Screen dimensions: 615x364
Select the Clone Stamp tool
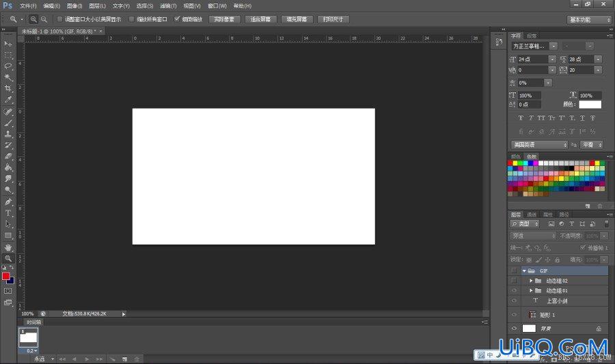tap(8, 134)
